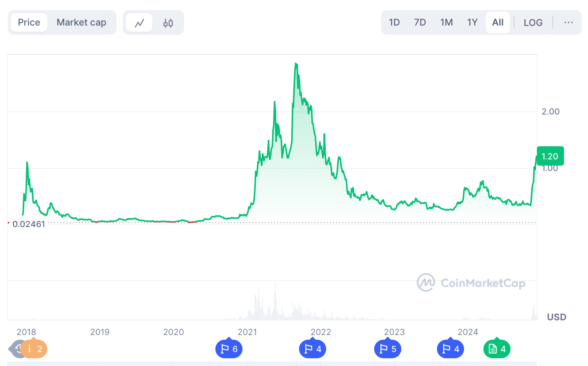Choose the 1Y time range
The height and width of the screenshot is (366, 588).
pyautogui.click(x=472, y=22)
